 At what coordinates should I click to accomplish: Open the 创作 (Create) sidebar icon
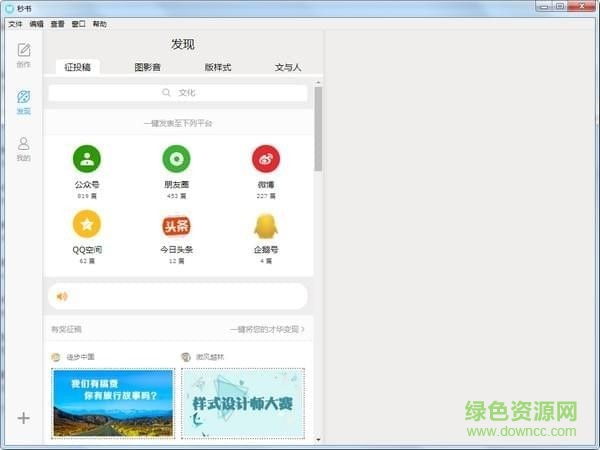coord(23,52)
